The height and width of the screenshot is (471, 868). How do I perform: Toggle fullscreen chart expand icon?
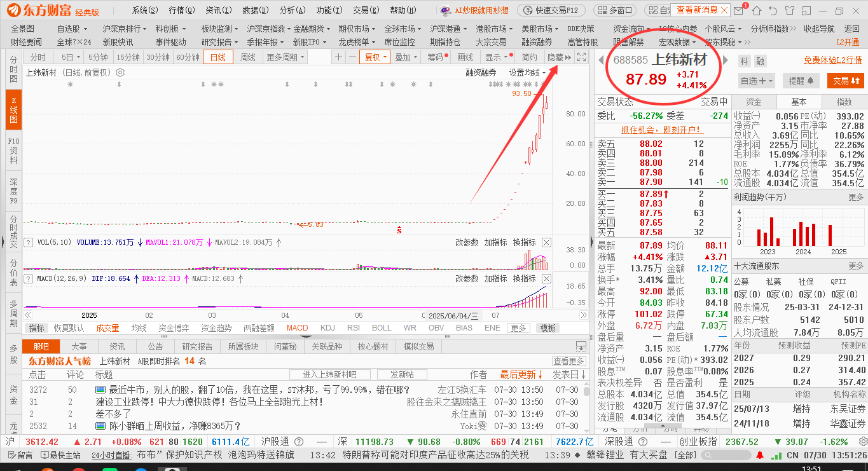(581, 57)
